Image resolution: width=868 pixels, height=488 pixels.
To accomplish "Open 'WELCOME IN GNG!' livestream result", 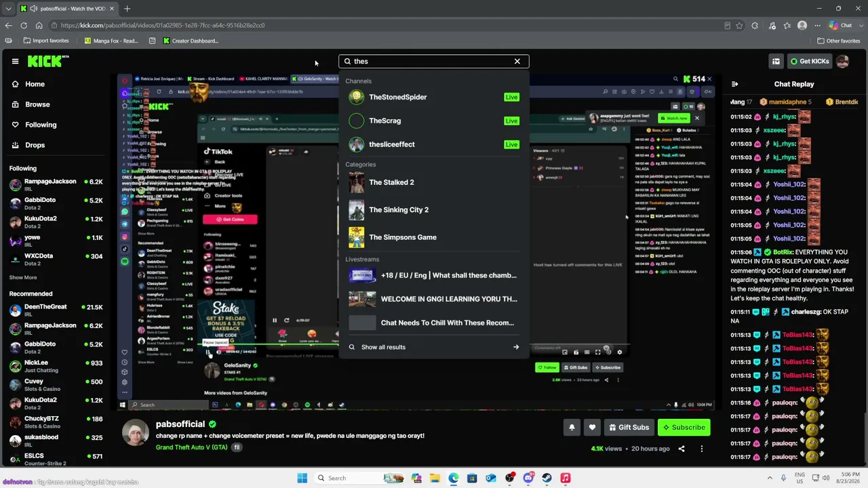I will click(x=433, y=299).
